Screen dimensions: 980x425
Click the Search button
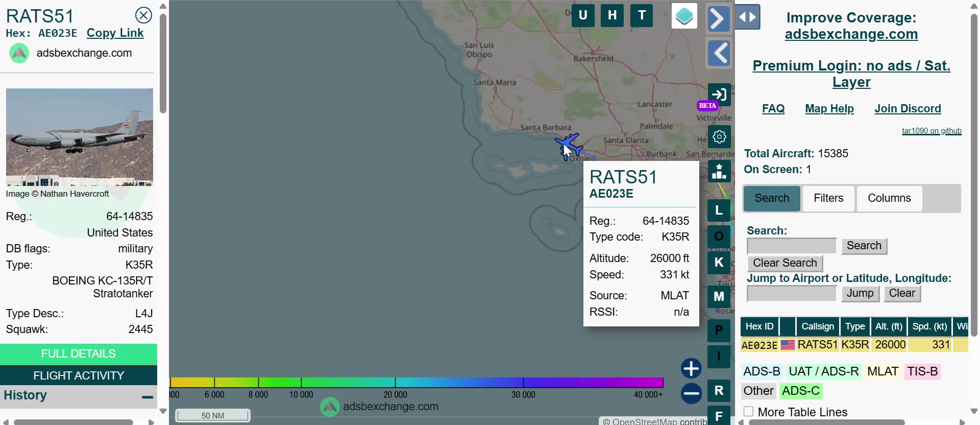[864, 246]
